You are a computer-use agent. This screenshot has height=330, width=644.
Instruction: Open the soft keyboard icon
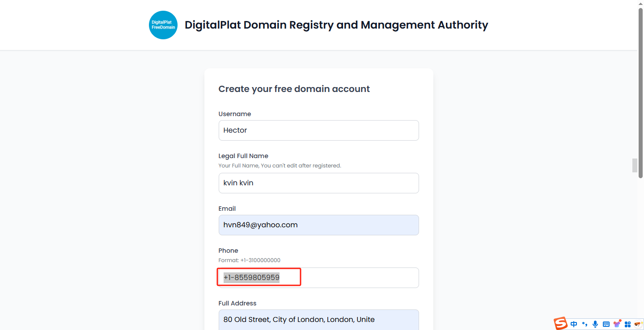coord(606,324)
